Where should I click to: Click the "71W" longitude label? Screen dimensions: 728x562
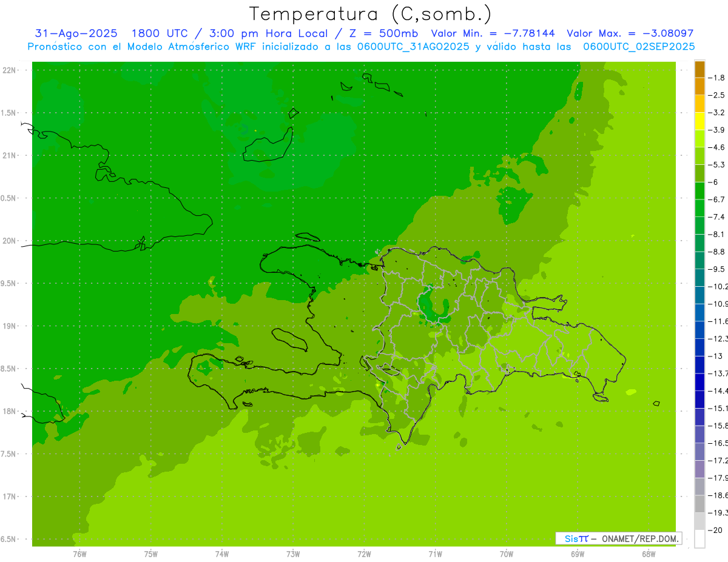(x=435, y=554)
